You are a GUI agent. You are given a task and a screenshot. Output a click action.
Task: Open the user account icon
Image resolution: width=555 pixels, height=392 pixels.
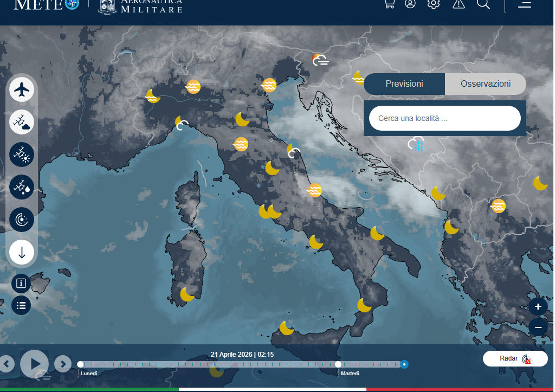coord(410,4)
